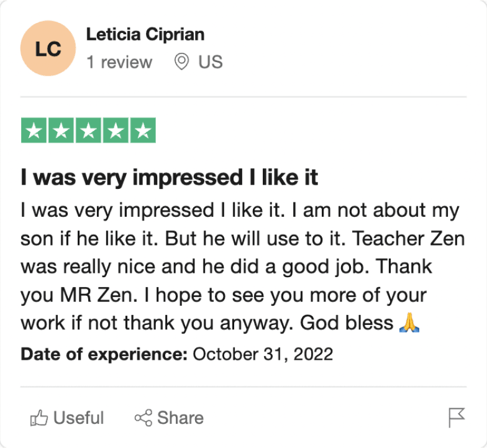View the reviewer's 1 review count
This screenshot has height=448, width=487.
tap(119, 62)
